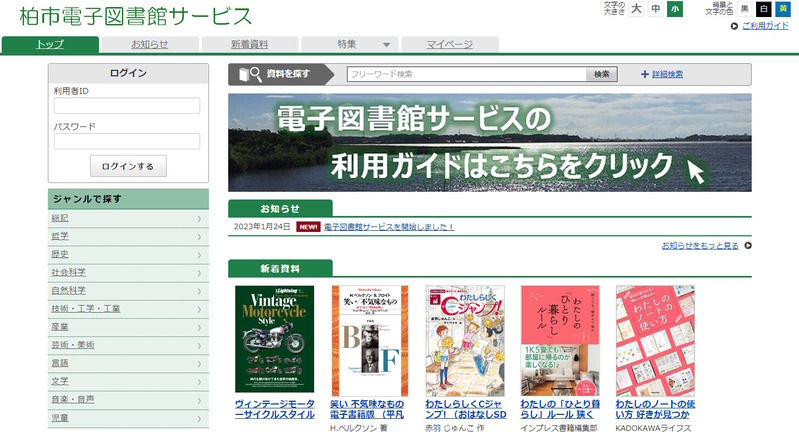Open the わたしらしくCジャンプ! book cover

coord(465,341)
